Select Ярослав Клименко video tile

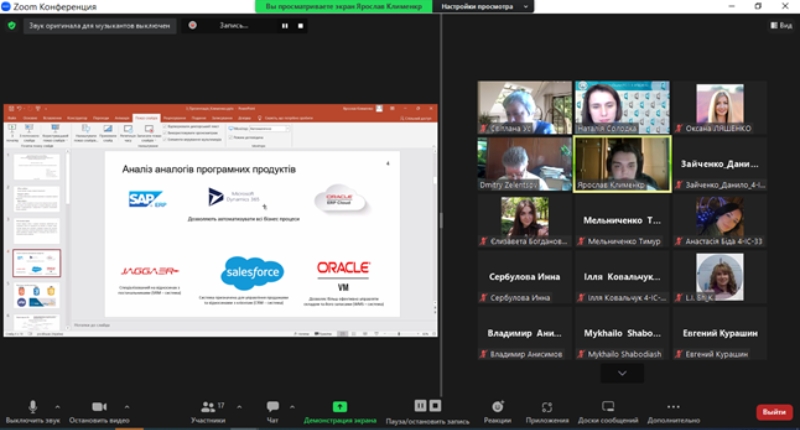(x=622, y=164)
